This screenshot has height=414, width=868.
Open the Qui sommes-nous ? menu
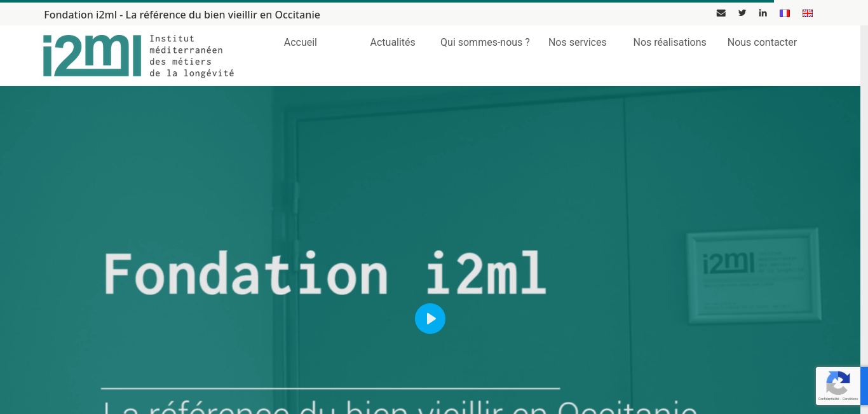[485, 42]
